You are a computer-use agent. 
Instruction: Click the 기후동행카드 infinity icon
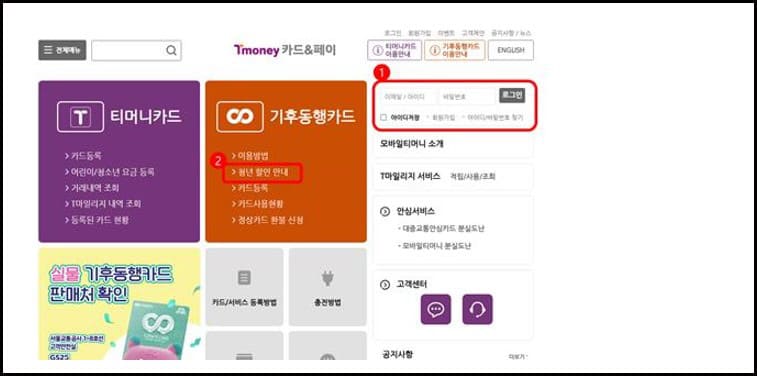[240, 117]
